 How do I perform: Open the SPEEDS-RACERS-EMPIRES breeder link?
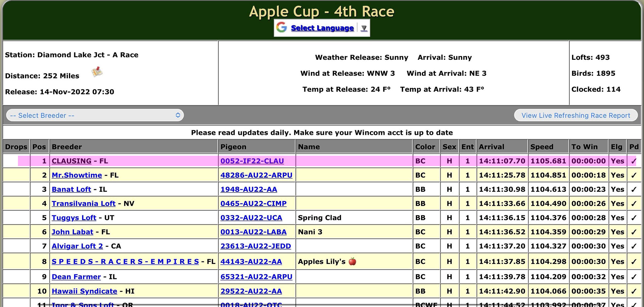point(125,261)
